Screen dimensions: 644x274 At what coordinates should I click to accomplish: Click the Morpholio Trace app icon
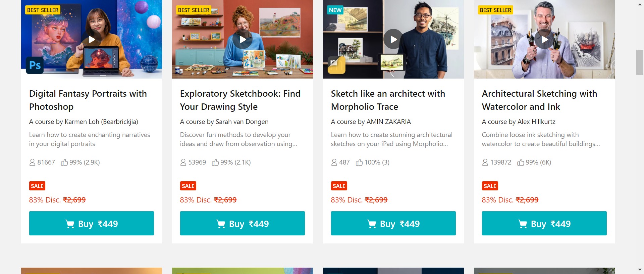coord(336,65)
